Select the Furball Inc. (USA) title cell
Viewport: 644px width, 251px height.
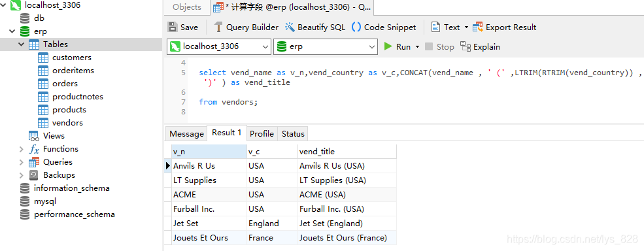(x=347, y=209)
